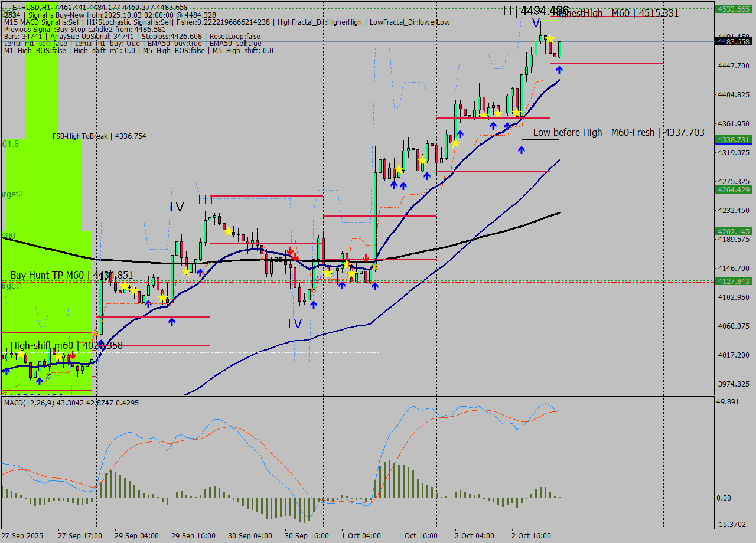756x543 pixels.
Task: Click the orange arrow at the 27 Sep breakout candle
Action: (x=96, y=333)
